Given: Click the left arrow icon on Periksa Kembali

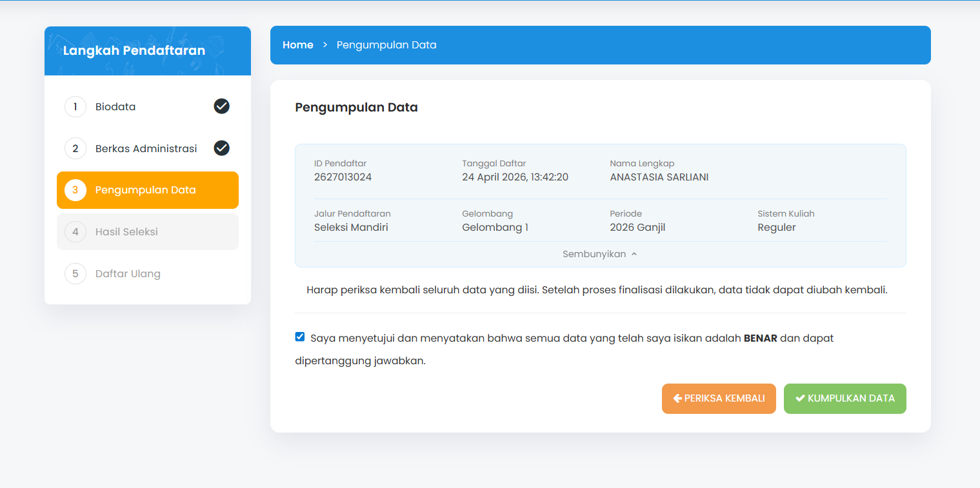Looking at the screenshot, I should (x=677, y=398).
